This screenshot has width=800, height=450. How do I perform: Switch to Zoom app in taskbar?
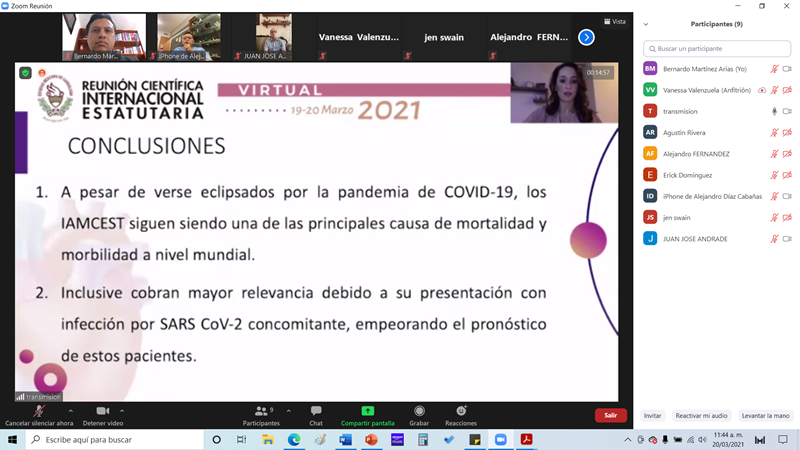[x=501, y=439]
